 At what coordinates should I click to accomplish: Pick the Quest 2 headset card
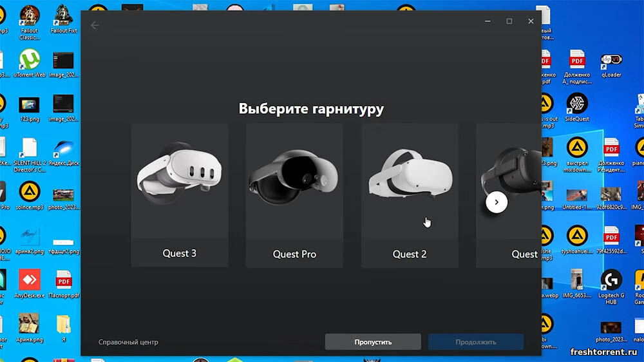coord(410,195)
